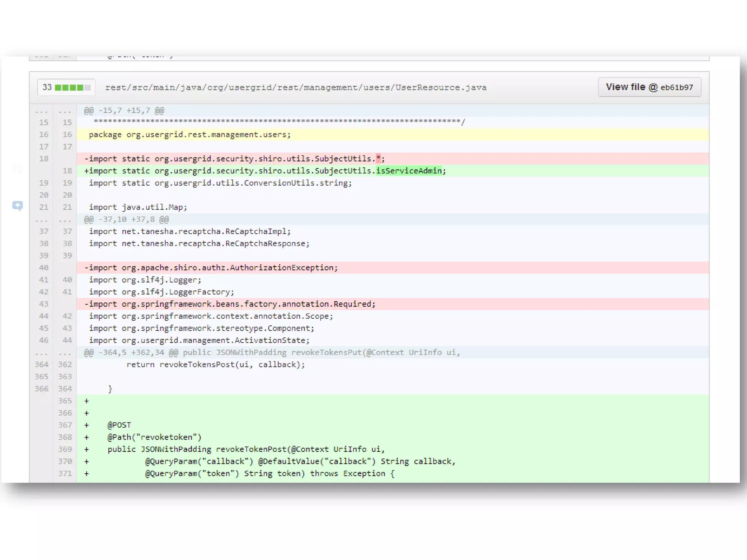Expand hidden lines at the -364,5 hunk
Image resolution: width=747 pixels, height=560 pixels.
[x=42, y=353]
